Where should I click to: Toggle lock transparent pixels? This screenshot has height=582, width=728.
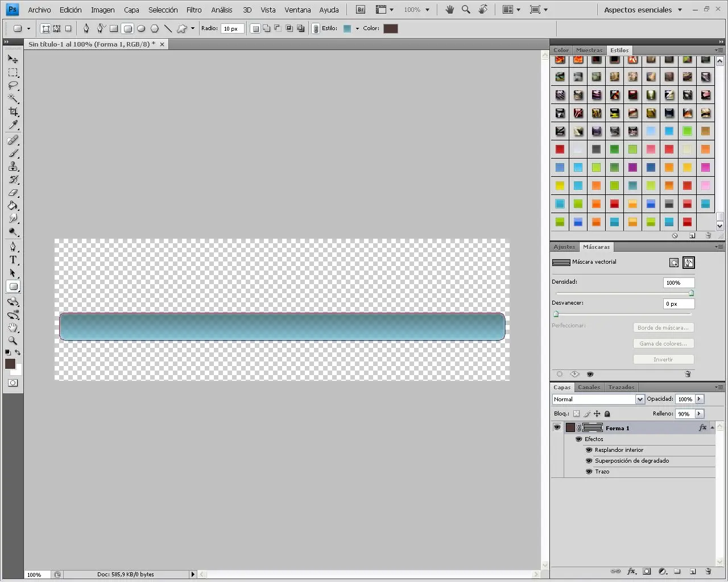tap(576, 414)
